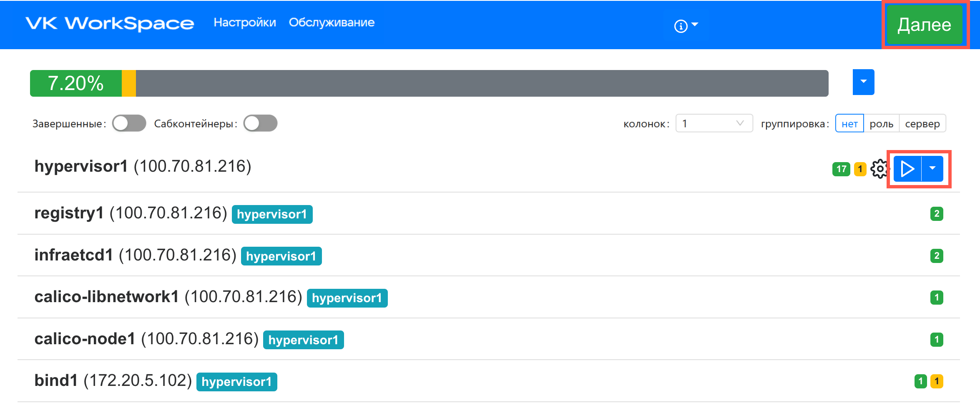Viewport: 980px width, 403px height.
Task: Select grouping option сервер
Action: click(x=922, y=123)
